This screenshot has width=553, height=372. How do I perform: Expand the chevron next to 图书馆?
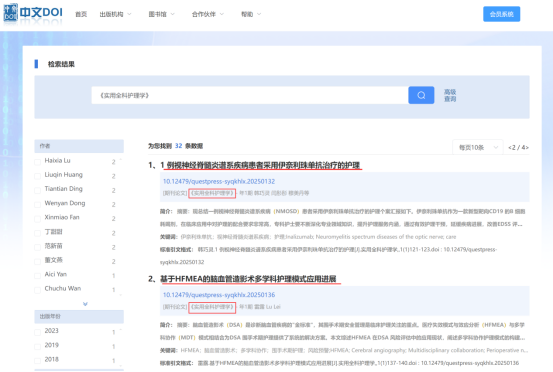[172, 14]
